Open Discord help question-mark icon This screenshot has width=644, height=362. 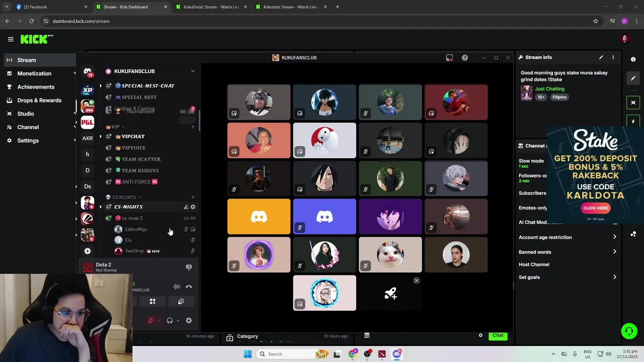(465, 58)
